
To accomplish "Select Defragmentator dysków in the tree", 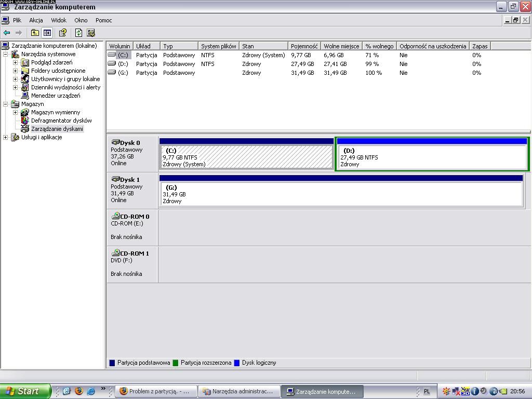I will 61,121.
